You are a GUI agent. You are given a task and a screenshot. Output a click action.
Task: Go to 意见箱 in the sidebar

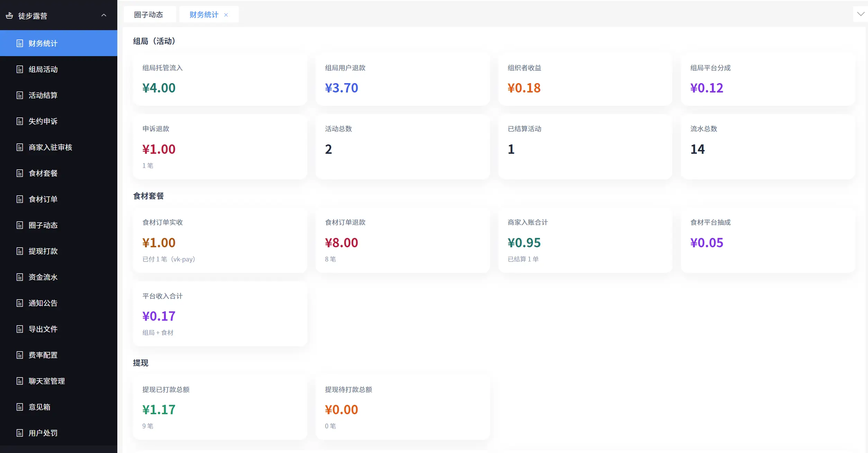58,407
